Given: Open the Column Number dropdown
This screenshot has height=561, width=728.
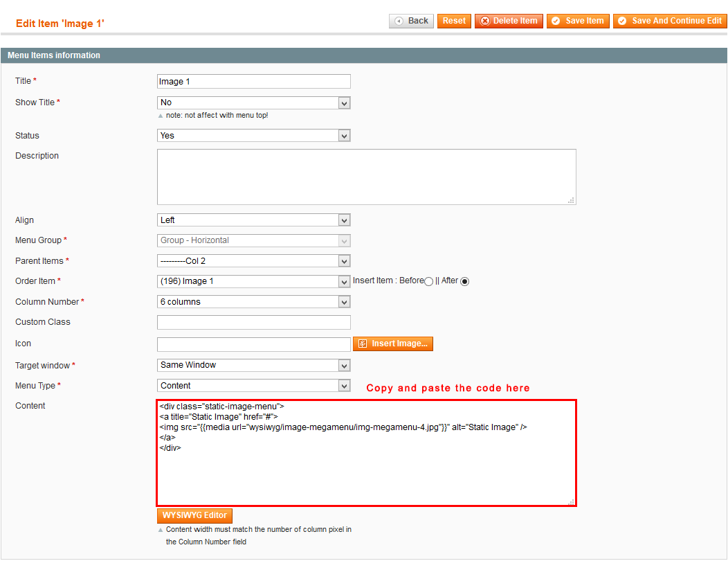Looking at the screenshot, I should pyautogui.click(x=253, y=302).
